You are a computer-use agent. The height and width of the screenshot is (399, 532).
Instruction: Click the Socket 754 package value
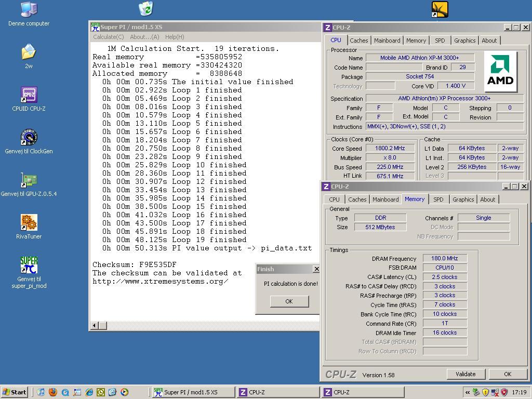pos(420,76)
